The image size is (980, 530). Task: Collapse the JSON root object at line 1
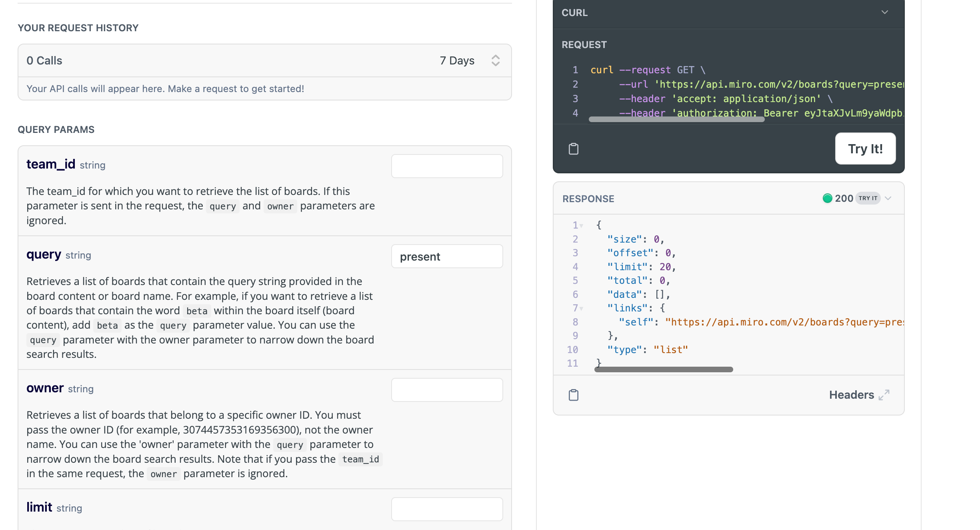pyautogui.click(x=581, y=226)
